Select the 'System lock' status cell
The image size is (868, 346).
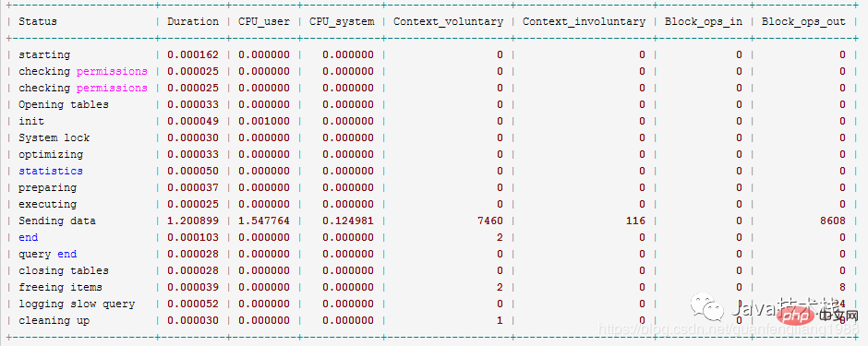point(54,137)
